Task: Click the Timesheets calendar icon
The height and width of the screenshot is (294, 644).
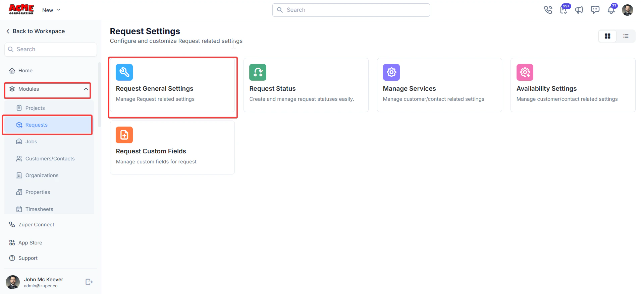Action: pos(19,209)
